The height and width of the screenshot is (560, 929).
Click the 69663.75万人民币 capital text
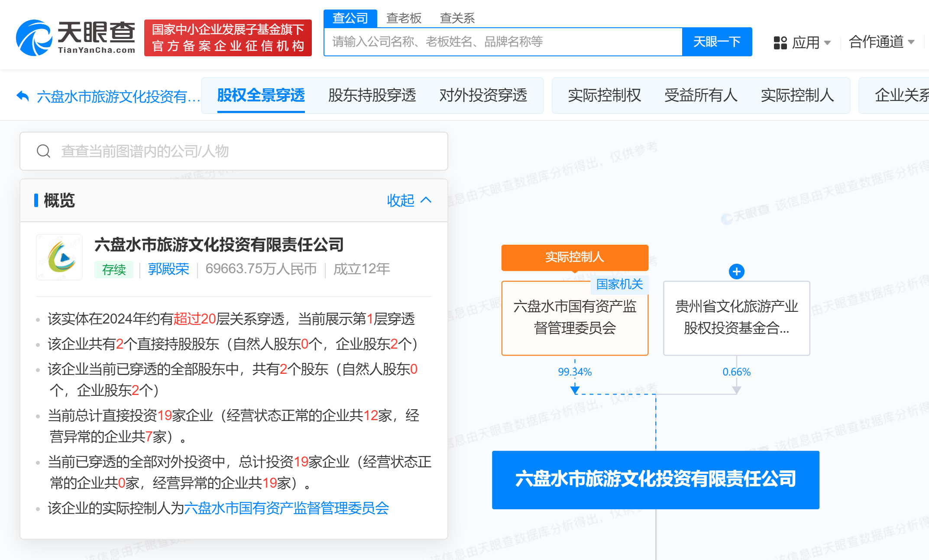(x=261, y=269)
